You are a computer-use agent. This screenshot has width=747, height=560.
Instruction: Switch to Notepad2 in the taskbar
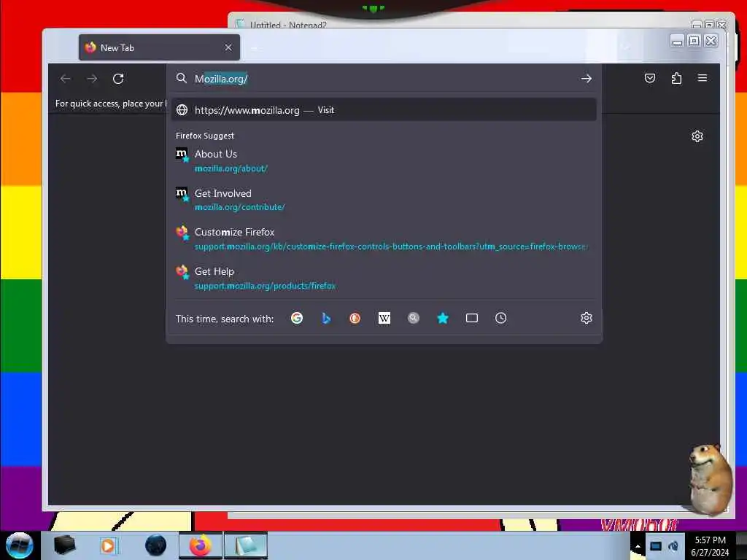(x=246, y=545)
